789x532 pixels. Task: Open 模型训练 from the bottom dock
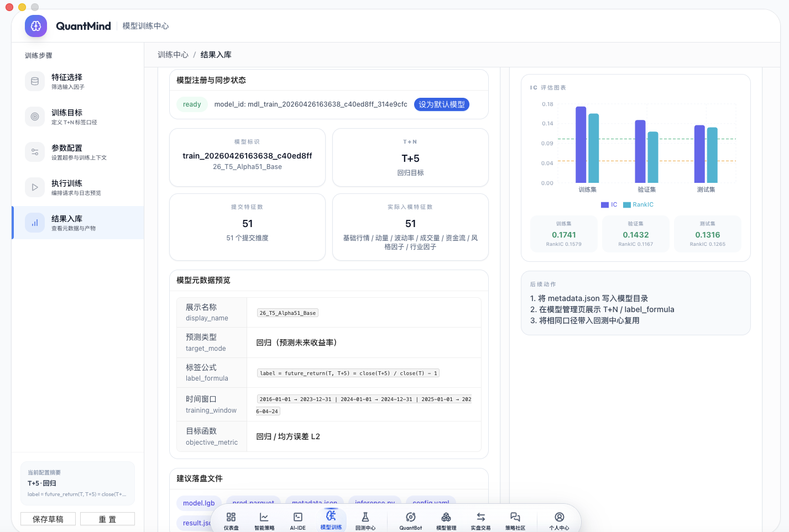pyautogui.click(x=331, y=520)
